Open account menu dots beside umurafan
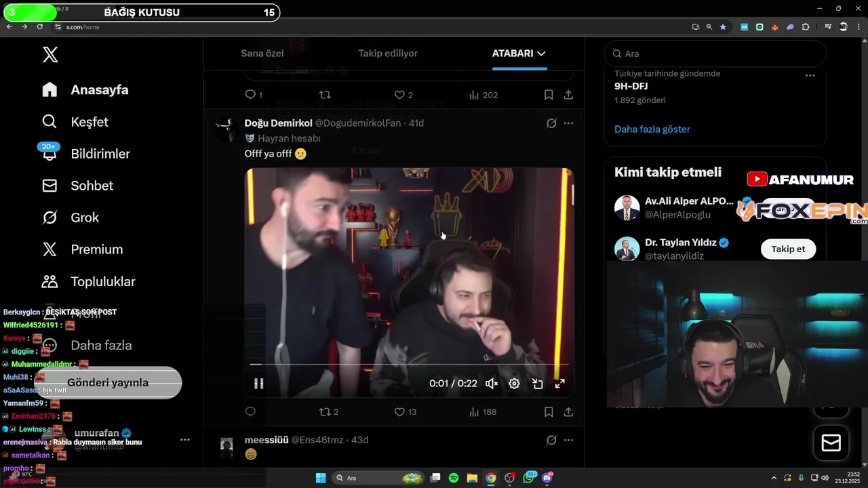 184,439
